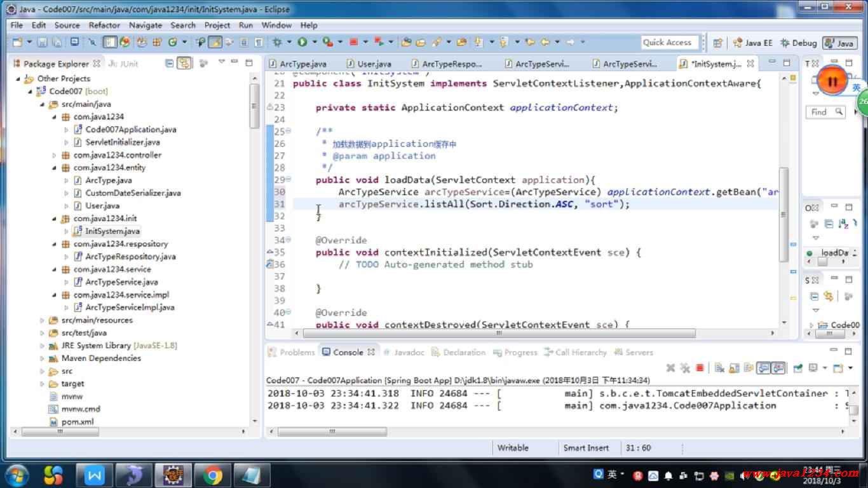Expand the src/main/resources folder

(42, 320)
